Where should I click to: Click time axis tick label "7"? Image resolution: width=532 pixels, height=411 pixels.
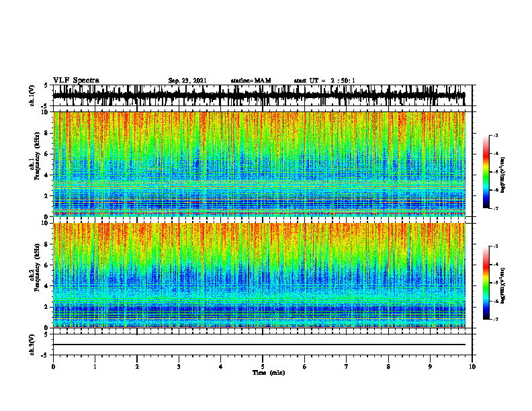[347, 367]
